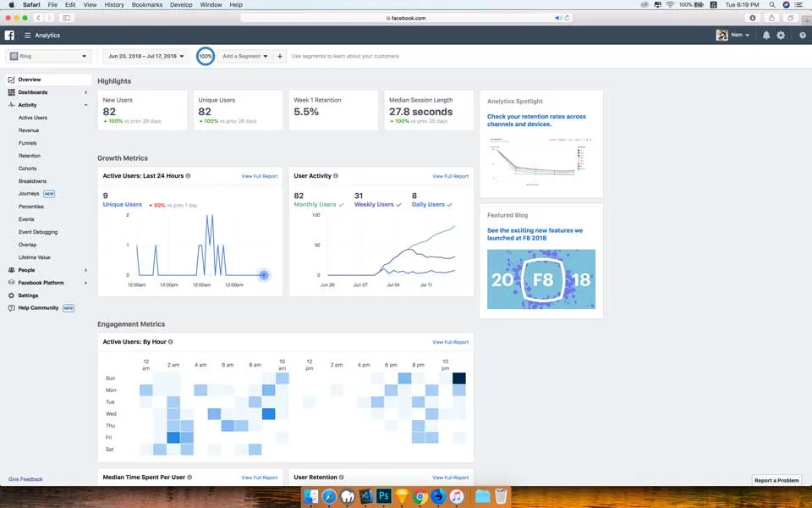Open the notifications bell icon
This screenshot has height=508, width=812.
pyautogui.click(x=765, y=35)
